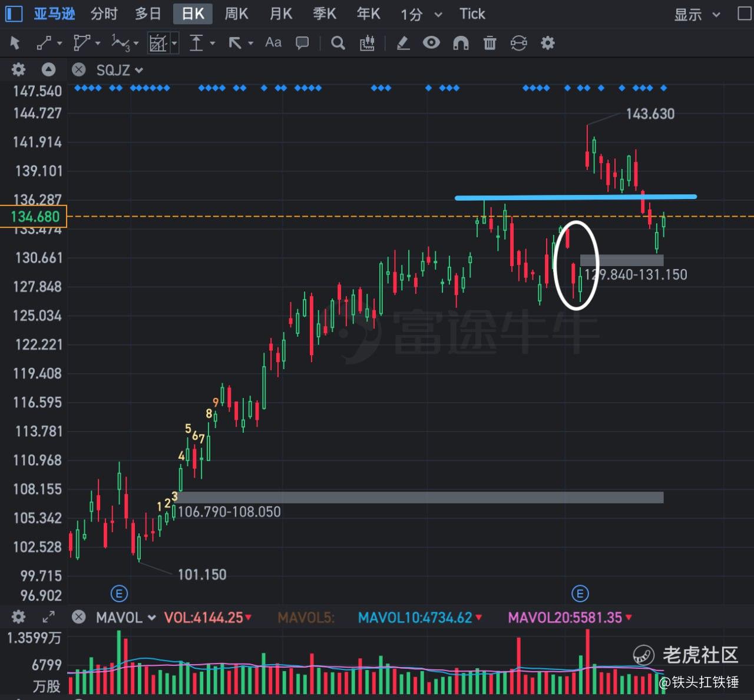Click the 106.790-108.050 gap range label
Screen dimensions: 754x700
(229, 512)
